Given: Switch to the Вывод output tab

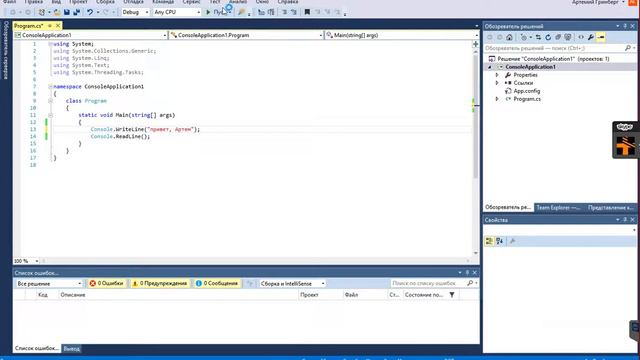Looking at the screenshot, I should [71, 349].
